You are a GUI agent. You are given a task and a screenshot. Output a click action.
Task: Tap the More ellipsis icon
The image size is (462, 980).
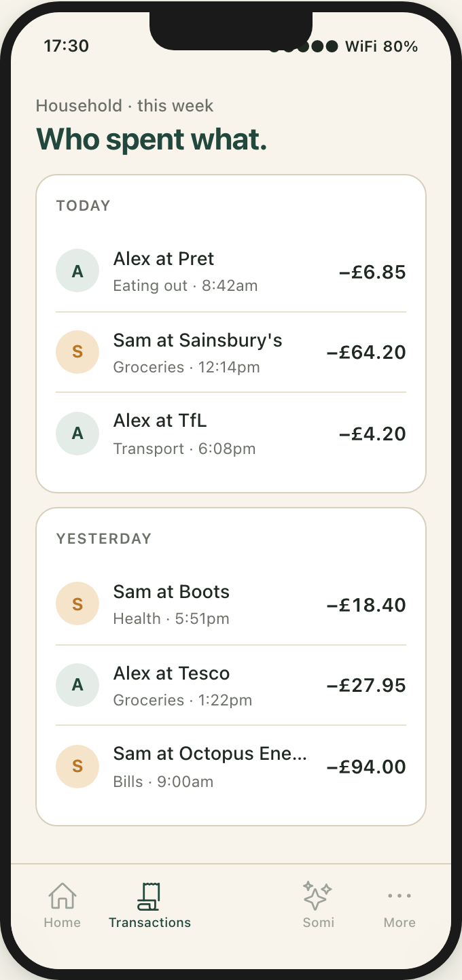[399, 896]
